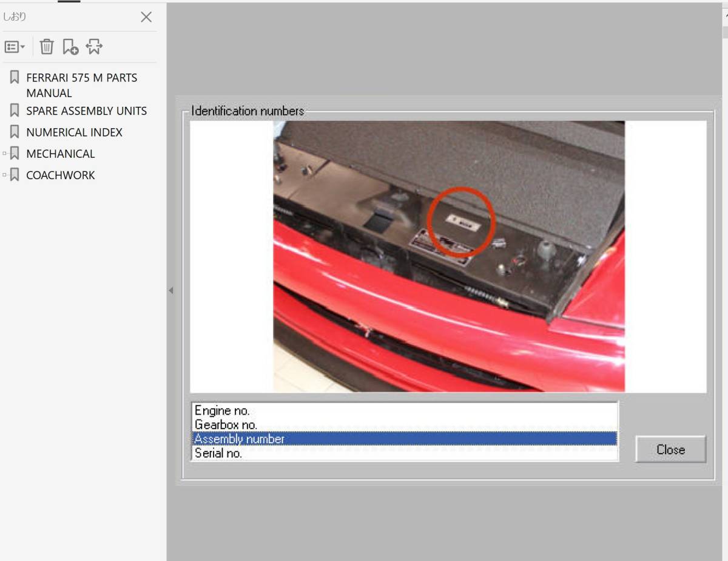Click bookmark icon beside FERRARI 575 M
Image resolution: width=728 pixels, height=561 pixels.
click(x=15, y=77)
